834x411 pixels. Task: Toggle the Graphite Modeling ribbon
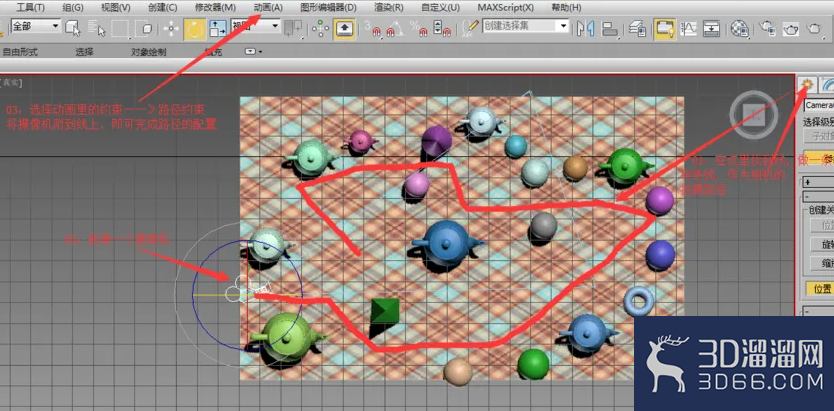665,29
